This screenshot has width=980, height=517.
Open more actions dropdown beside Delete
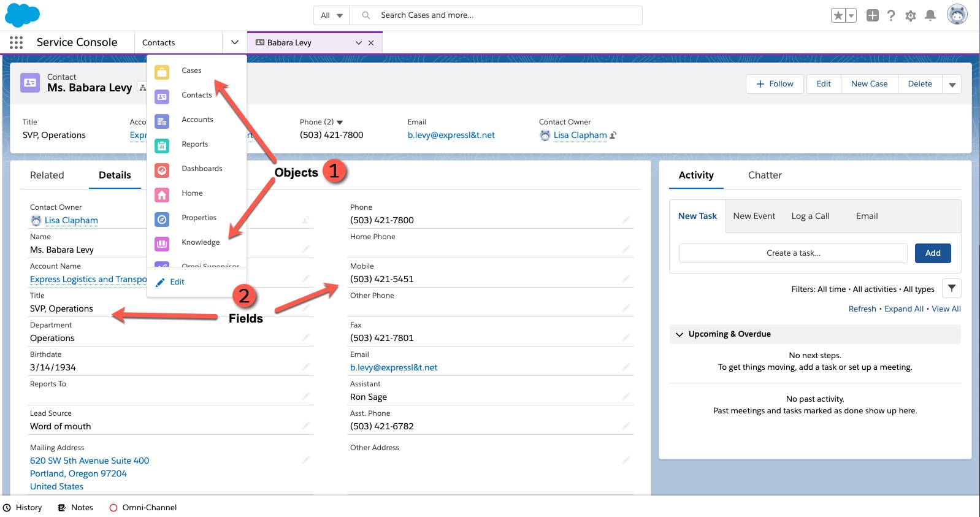click(x=952, y=85)
